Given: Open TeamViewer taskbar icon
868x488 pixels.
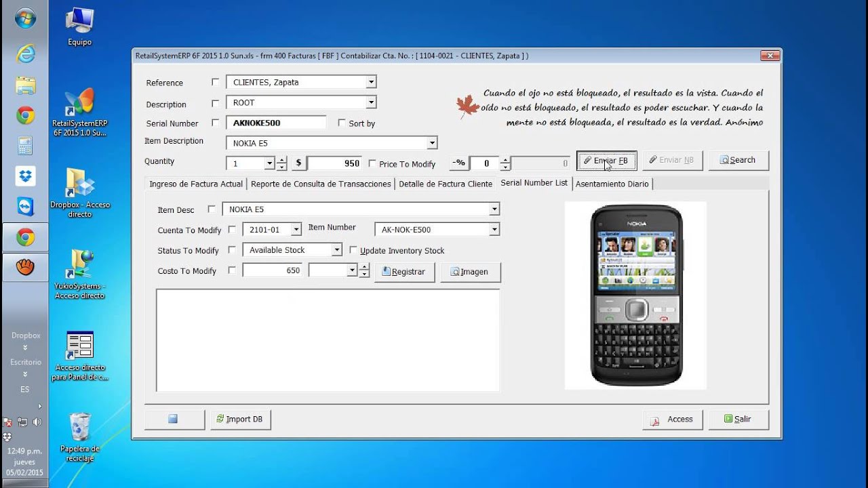Looking at the screenshot, I should [x=25, y=207].
